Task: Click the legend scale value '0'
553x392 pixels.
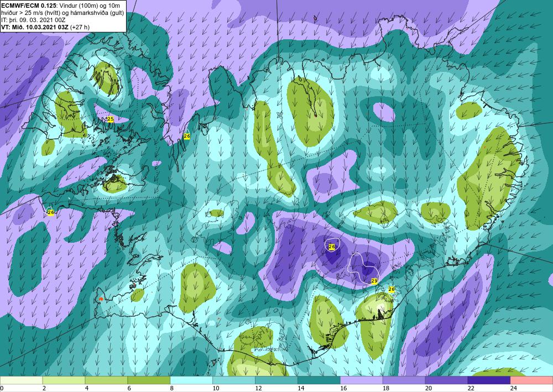Action: [2, 388]
